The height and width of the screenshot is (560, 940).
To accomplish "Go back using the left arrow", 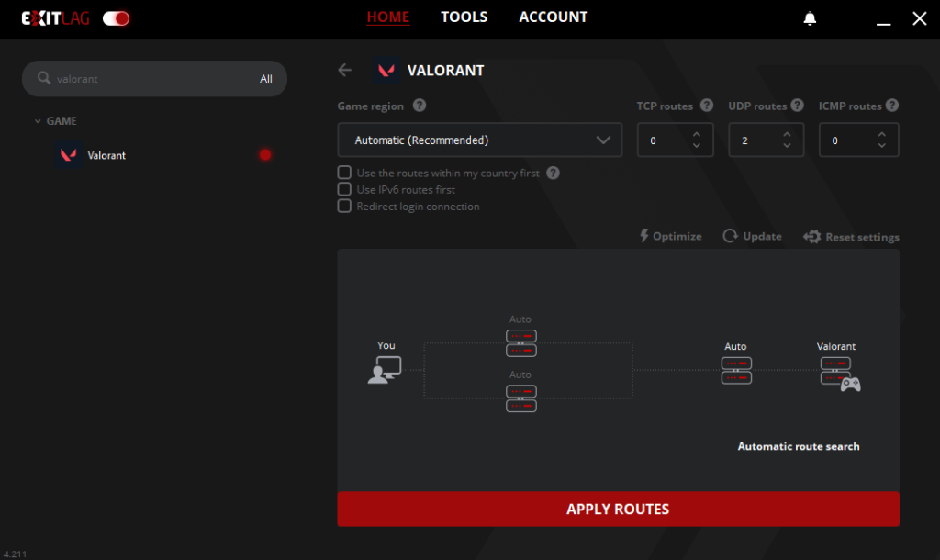I will click(x=345, y=70).
